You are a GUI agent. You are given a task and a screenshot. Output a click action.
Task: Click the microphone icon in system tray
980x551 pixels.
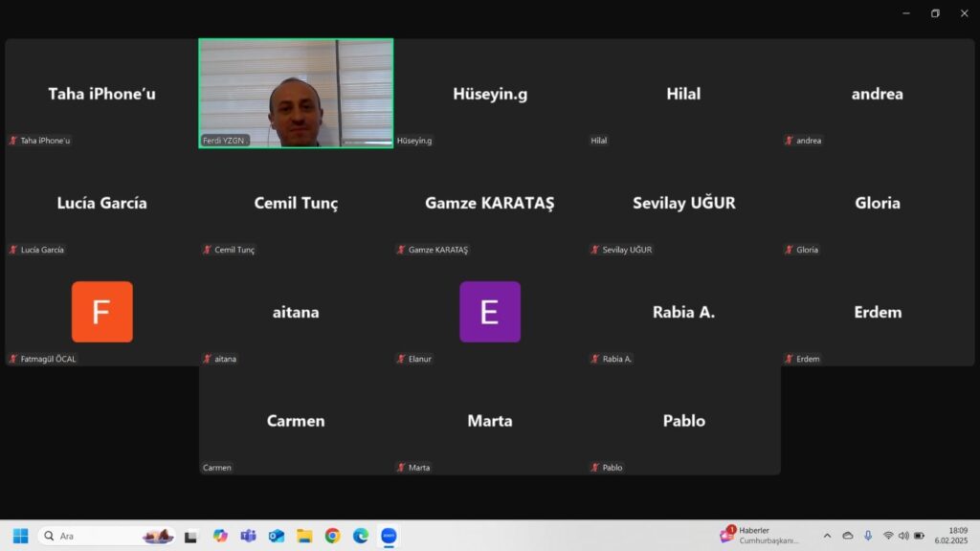[x=868, y=536]
